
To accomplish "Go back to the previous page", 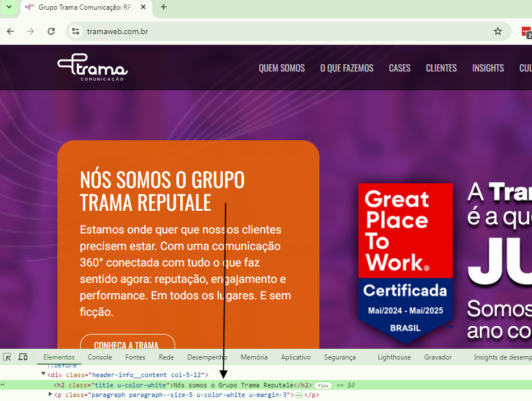I will pos(11,32).
